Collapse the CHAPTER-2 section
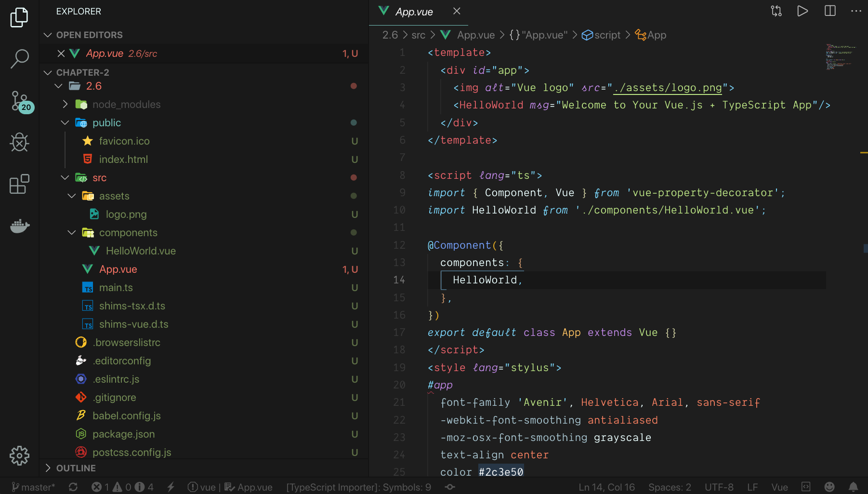Image resolution: width=868 pixels, height=494 pixels. [48, 73]
